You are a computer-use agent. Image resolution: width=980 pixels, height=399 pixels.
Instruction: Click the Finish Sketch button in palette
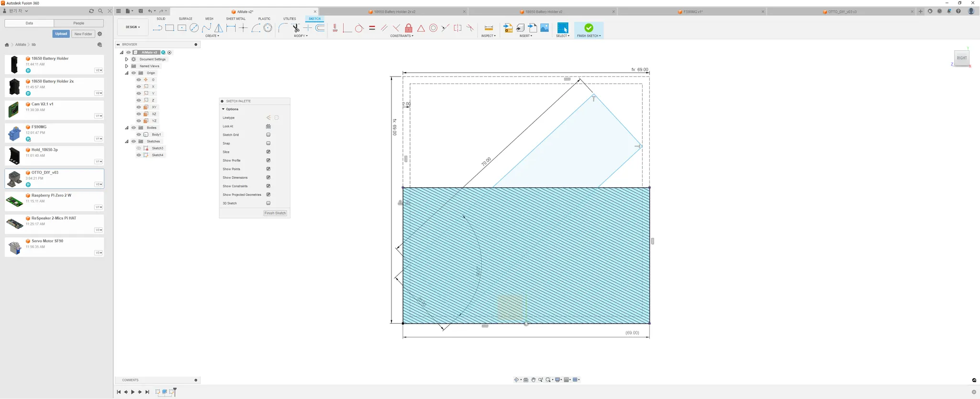(x=275, y=213)
